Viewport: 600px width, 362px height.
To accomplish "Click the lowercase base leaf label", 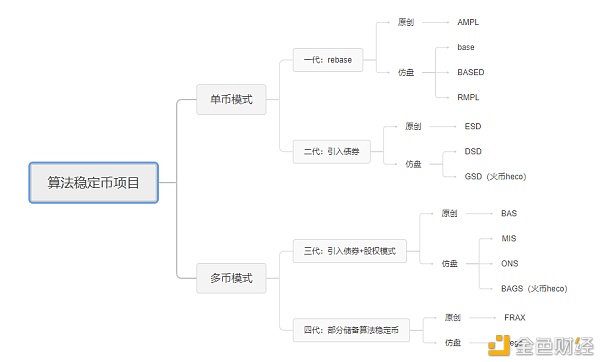I will (x=466, y=47).
